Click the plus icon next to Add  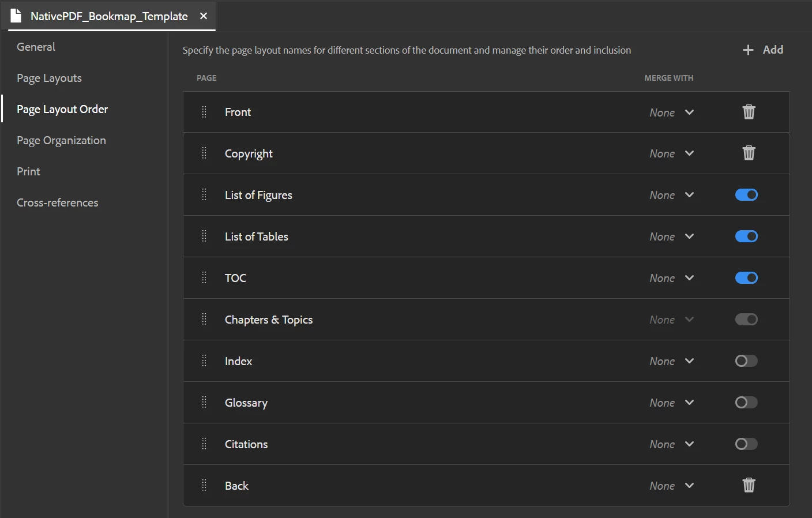(748, 50)
